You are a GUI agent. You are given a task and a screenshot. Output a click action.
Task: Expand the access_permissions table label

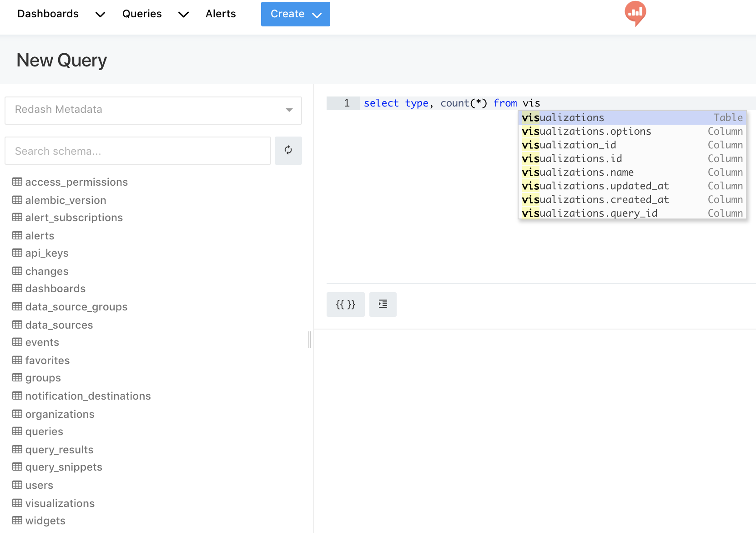76,182
